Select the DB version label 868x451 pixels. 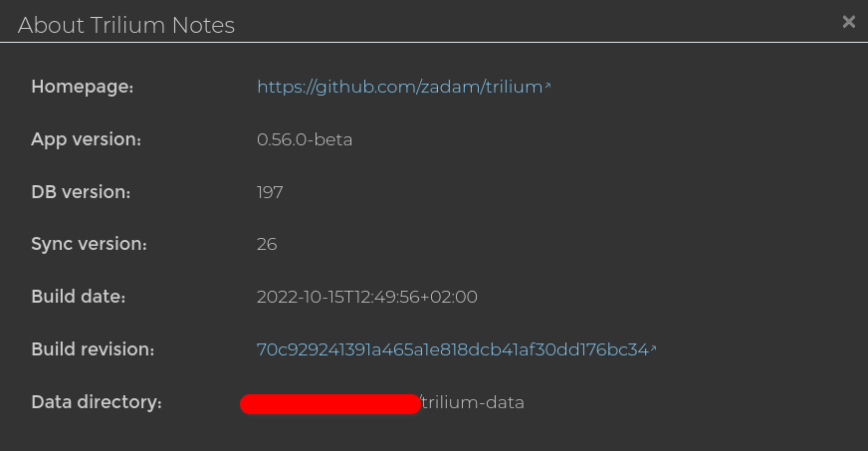[81, 192]
